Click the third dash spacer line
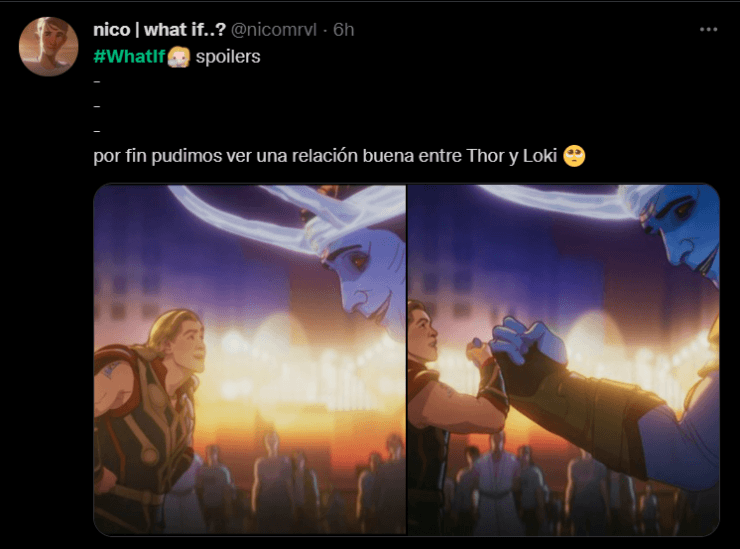Screen dimensions: 740x549 [97, 131]
